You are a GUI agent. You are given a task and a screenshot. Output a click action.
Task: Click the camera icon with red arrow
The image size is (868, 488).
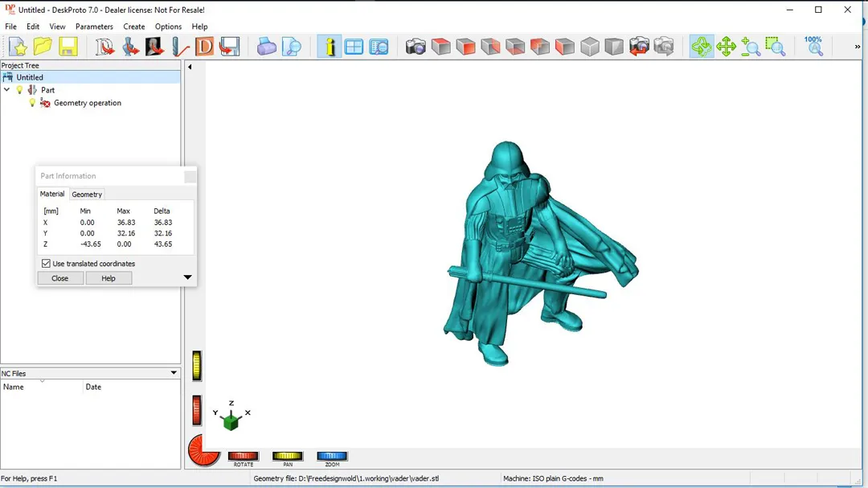click(x=639, y=47)
